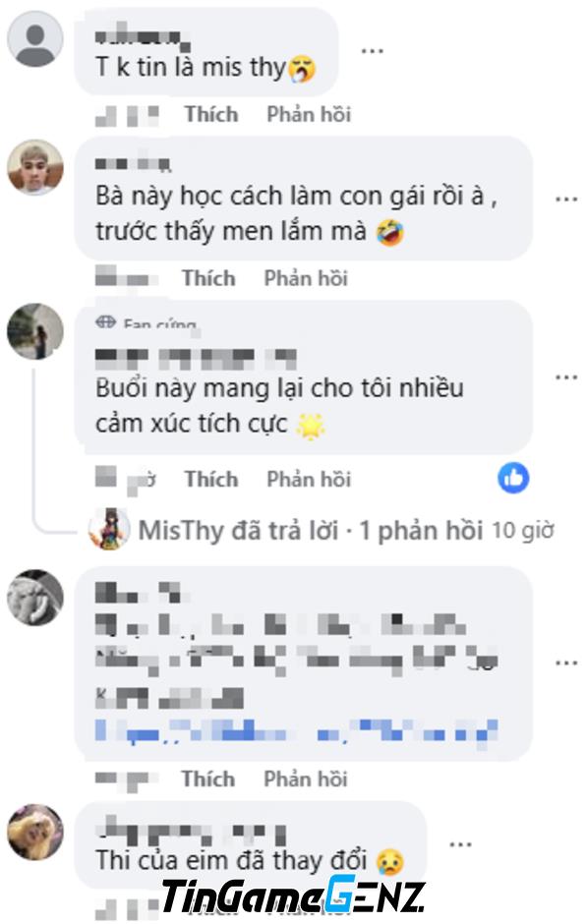586x924 pixels.
Task: Like the 'Bà này học cách làm con gái' comment
Action: 208,278
